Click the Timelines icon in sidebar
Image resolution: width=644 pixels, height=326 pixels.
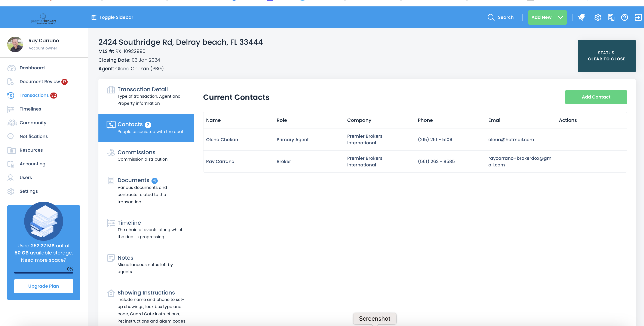(11, 109)
